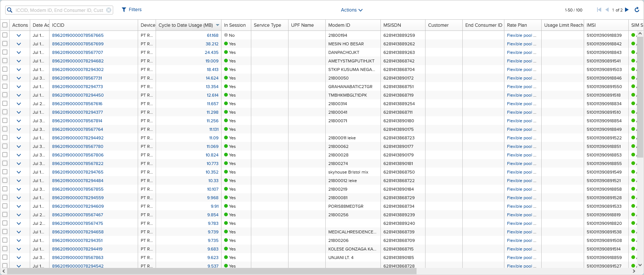Select checkbox for ICCID 89620190000078294682 row
The height and width of the screenshot is (275, 644).
pyautogui.click(x=5, y=61)
